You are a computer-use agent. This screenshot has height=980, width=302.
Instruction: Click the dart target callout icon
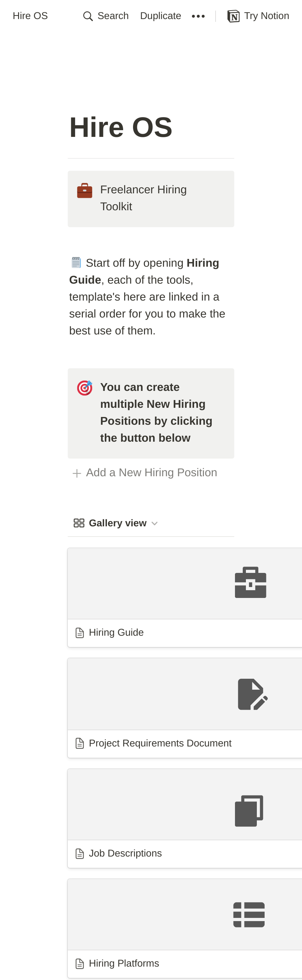(x=85, y=388)
